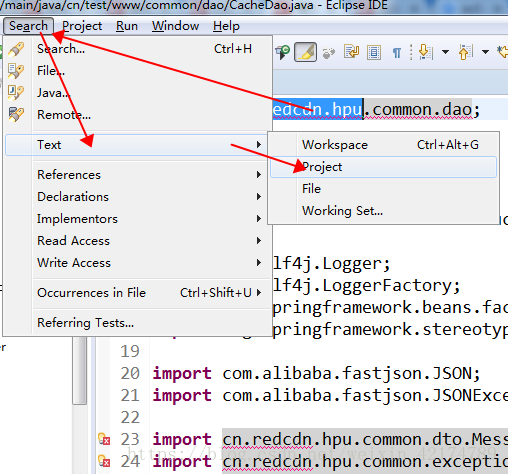
Task: Select References menu entry
Action: coord(137,175)
